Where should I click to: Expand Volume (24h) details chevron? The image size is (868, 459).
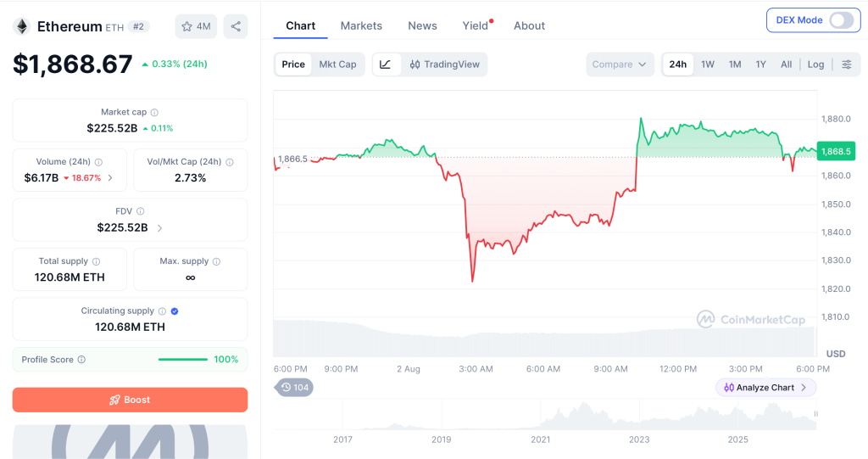pyautogui.click(x=110, y=178)
